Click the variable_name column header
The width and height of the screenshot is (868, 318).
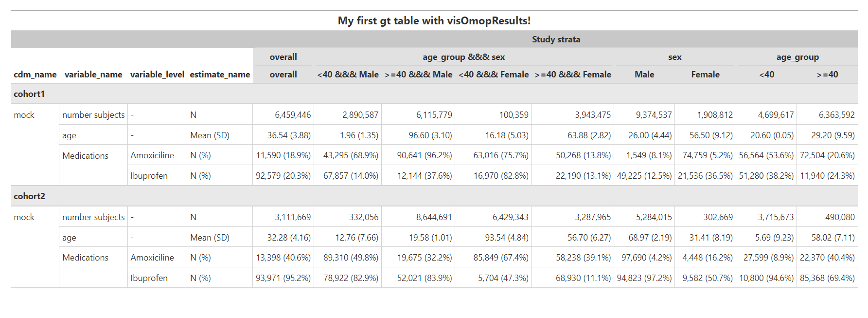pos(93,75)
